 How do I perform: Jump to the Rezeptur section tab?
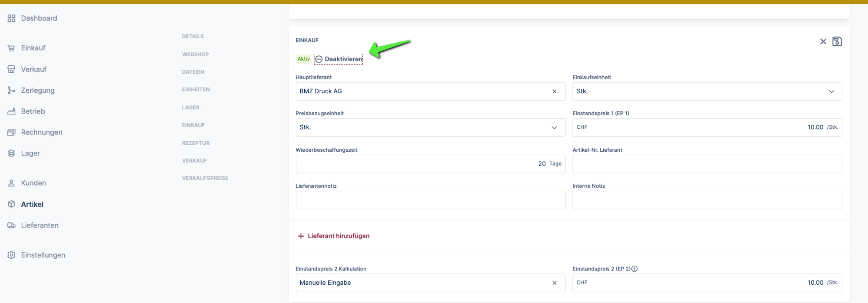click(x=196, y=143)
